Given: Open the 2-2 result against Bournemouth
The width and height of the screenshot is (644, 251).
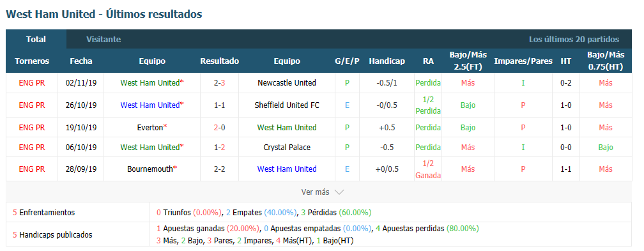Looking at the screenshot, I should (x=219, y=169).
